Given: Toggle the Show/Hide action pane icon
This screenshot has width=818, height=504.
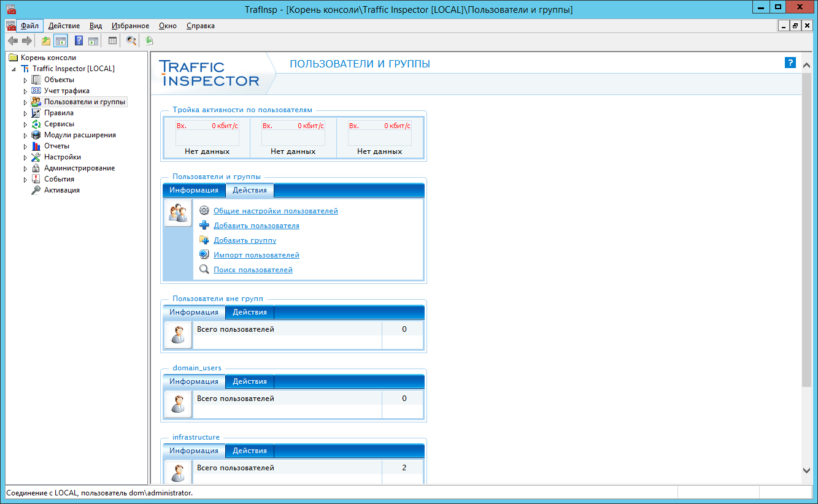Looking at the screenshot, I should tap(93, 41).
